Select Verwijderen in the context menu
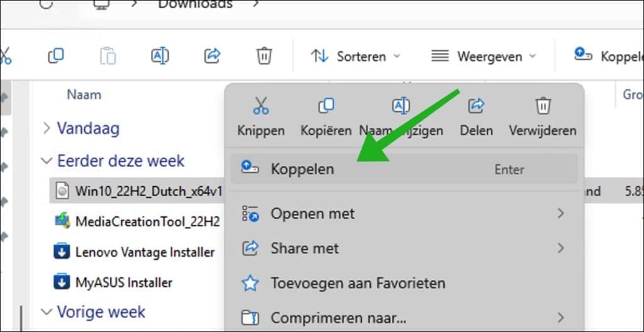 pyautogui.click(x=543, y=117)
